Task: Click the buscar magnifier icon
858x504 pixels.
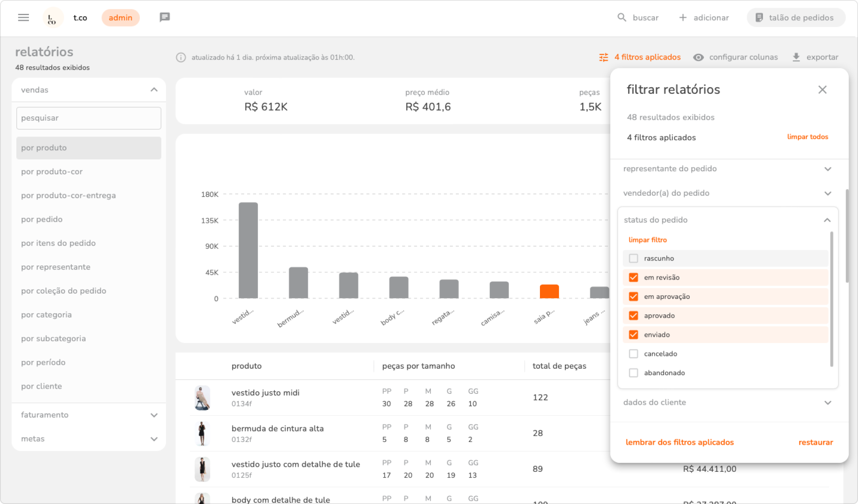Action: [x=621, y=18]
